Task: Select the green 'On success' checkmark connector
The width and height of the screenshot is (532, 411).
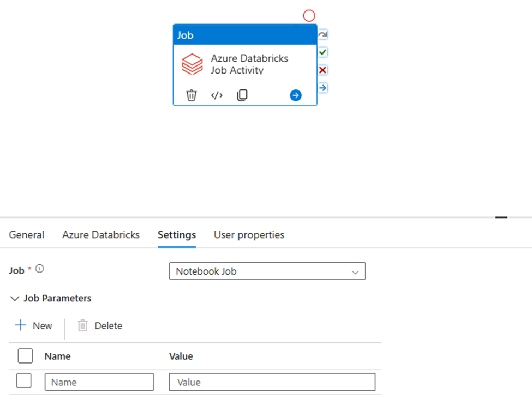Action: pos(322,52)
